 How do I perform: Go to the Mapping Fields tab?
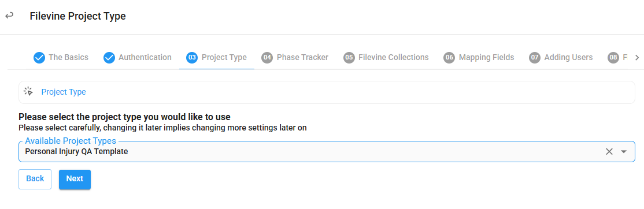coord(479,57)
